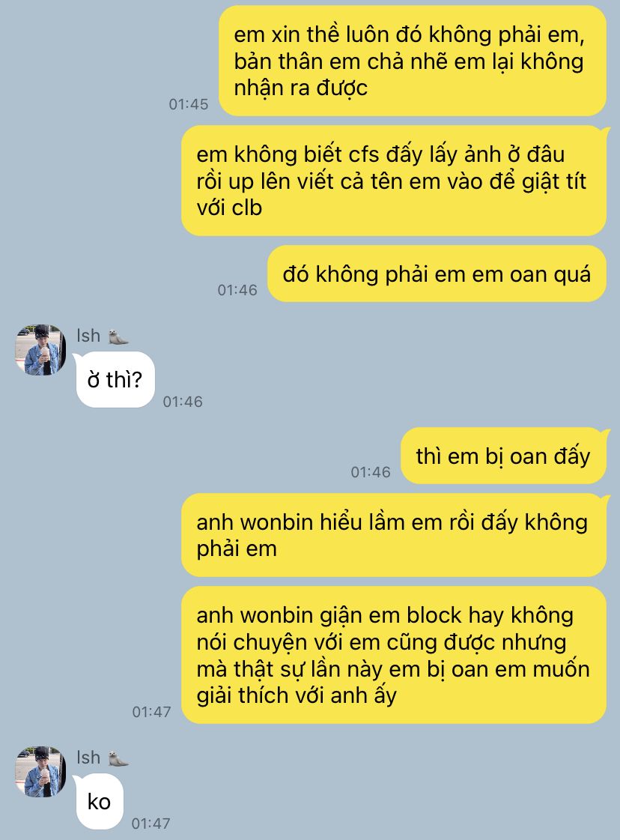Screen dimensions: 620x840
Task: Tap the seal emoji next to first lsh name
Action: [118, 336]
